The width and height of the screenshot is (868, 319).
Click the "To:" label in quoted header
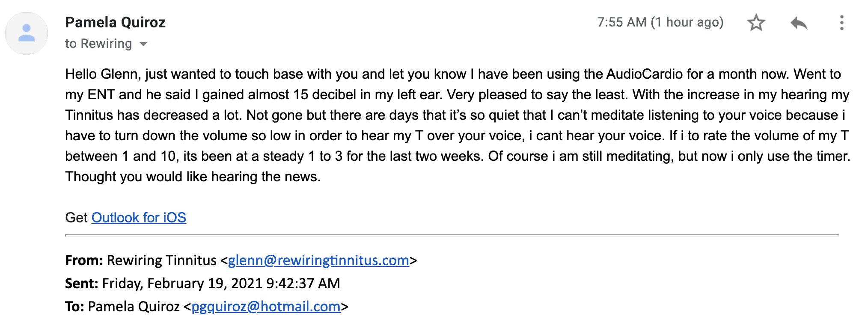(x=75, y=307)
